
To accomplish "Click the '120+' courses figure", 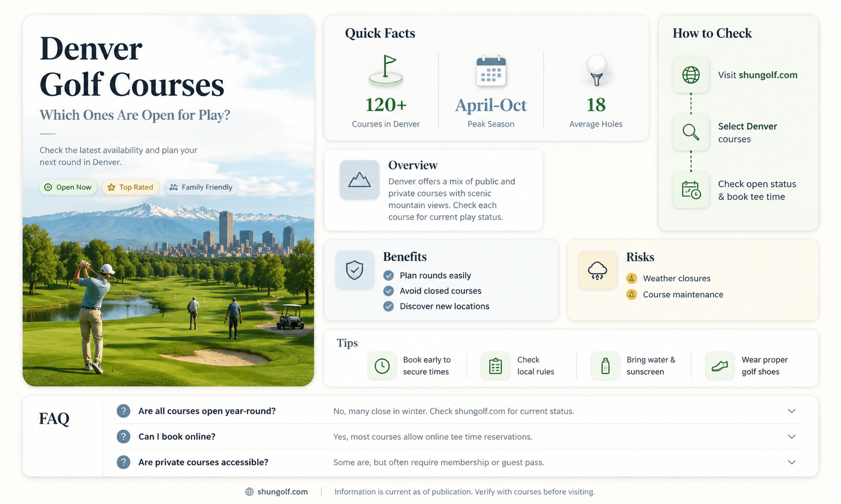I will pos(385,105).
